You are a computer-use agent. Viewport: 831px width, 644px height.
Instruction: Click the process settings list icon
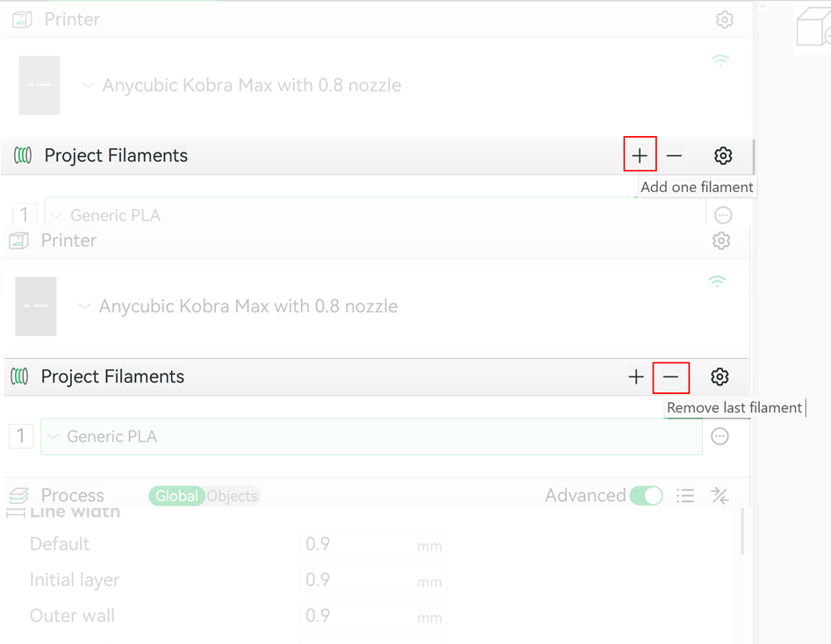pyautogui.click(x=685, y=496)
